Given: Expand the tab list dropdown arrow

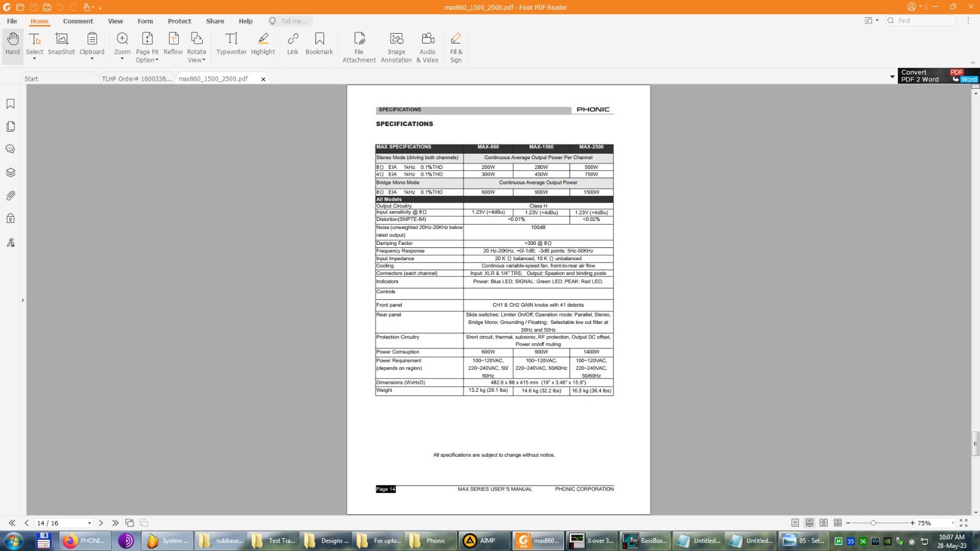Looking at the screenshot, I should click(x=892, y=77).
